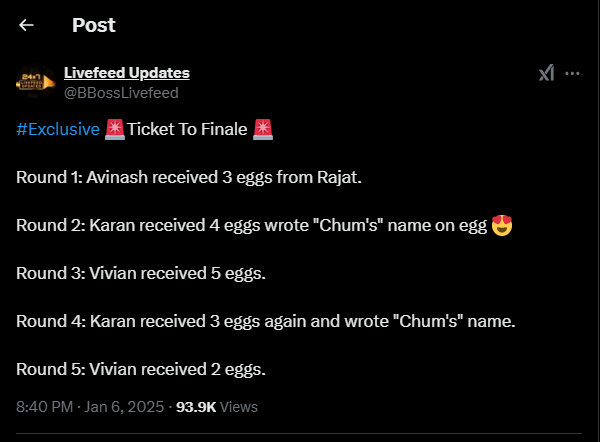Click the siren emoji after Finale
Image resolution: width=600 pixels, height=442 pixels.
pyautogui.click(x=263, y=129)
